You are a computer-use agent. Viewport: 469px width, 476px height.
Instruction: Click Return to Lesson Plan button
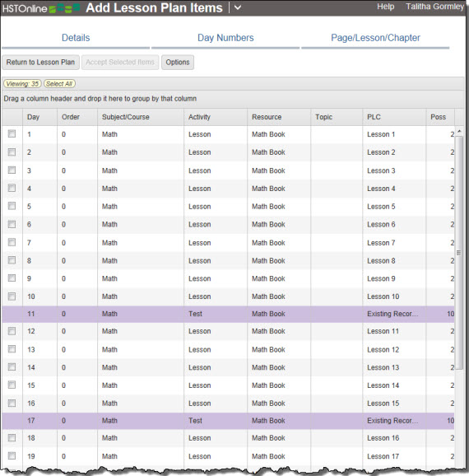click(x=40, y=63)
